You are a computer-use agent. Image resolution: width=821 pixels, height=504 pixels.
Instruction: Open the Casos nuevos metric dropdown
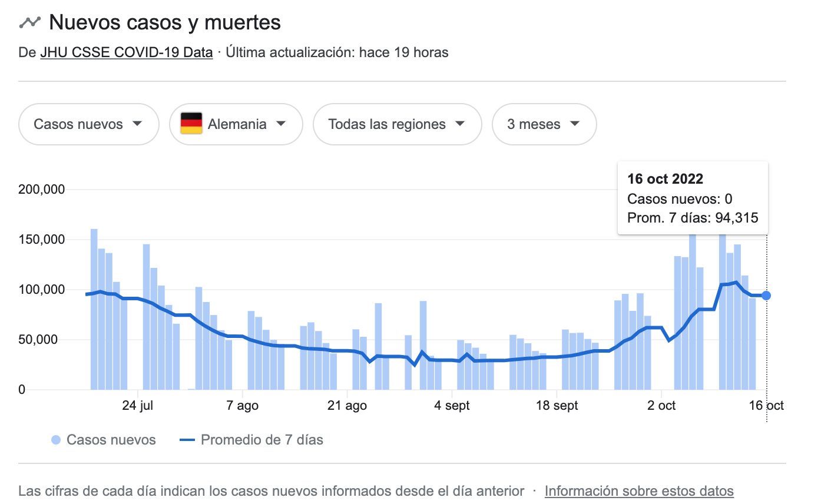point(88,124)
